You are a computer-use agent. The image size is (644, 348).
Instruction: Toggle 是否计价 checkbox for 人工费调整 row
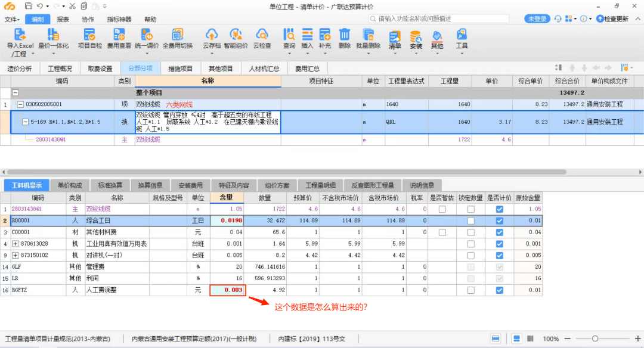pyautogui.click(x=500, y=290)
